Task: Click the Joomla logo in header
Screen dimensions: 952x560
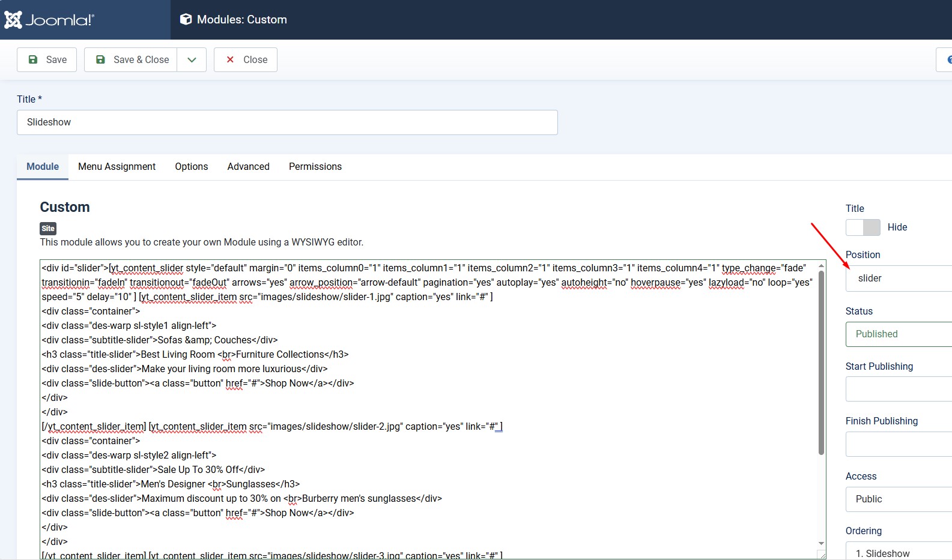Action: [x=49, y=20]
